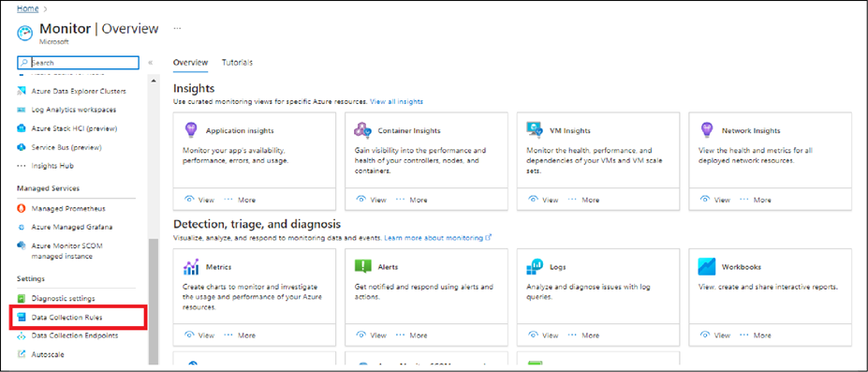Open More options for Metrics card
The width and height of the screenshot is (868, 372).
[x=240, y=335]
